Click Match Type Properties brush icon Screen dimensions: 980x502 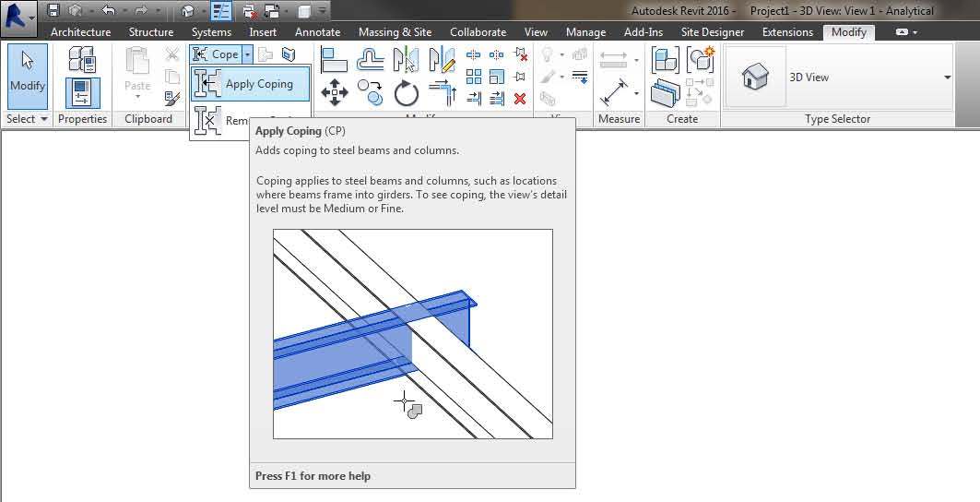(x=172, y=98)
